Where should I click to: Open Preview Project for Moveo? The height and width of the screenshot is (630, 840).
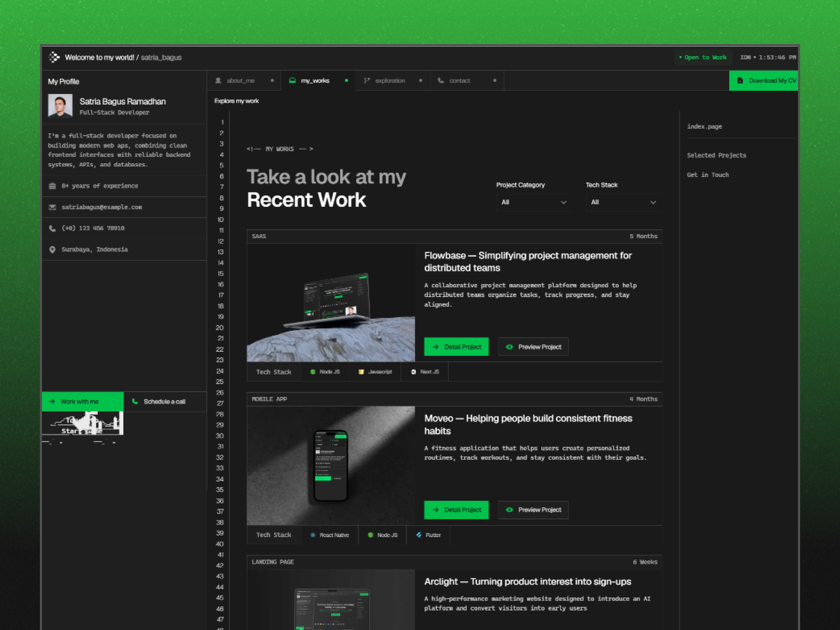[533, 510]
